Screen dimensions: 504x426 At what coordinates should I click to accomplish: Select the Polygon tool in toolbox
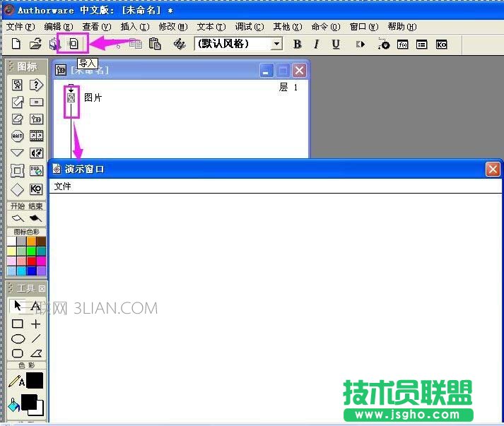pyautogui.click(x=36, y=354)
